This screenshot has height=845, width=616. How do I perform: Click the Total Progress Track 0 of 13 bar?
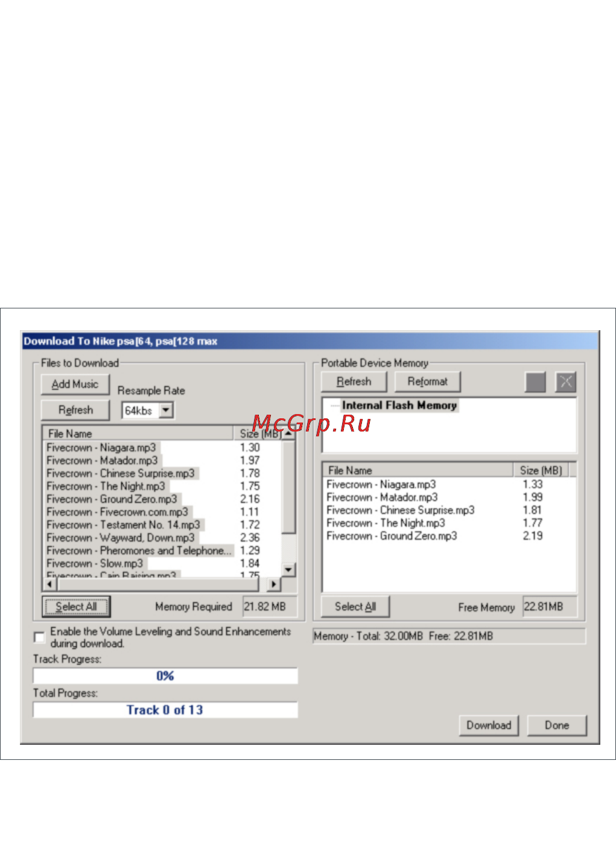[x=165, y=710]
